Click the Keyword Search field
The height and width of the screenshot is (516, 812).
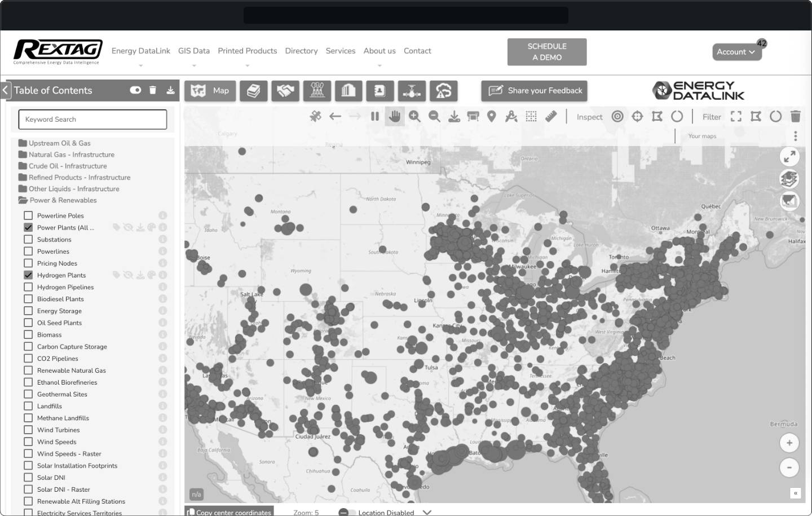92,120
